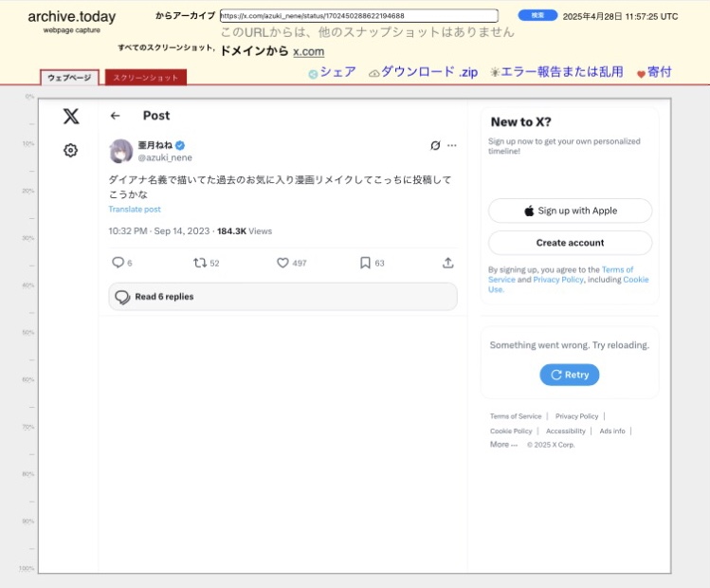Click the X logo icon
The height and width of the screenshot is (588, 710).
click(x=71, y=117)
